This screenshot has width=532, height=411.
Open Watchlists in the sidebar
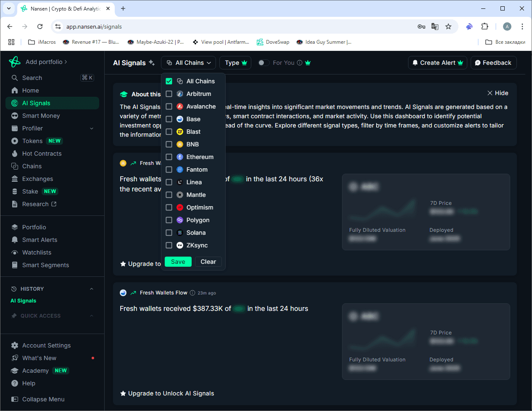tap(52, 252)
